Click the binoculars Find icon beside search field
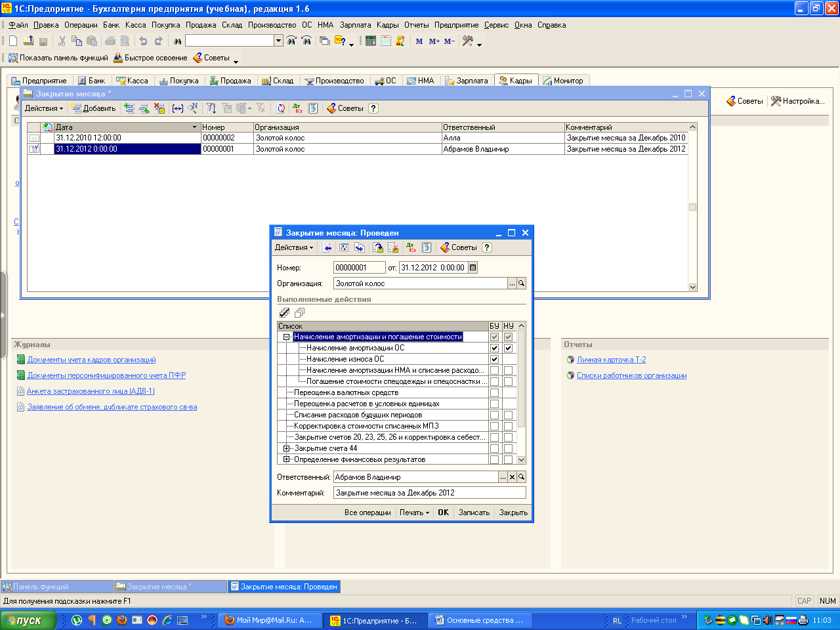The image size is (840, 630). click(177, 41)
